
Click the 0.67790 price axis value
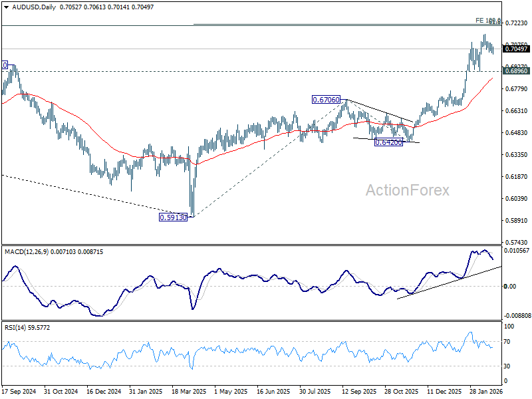[517, 89]
